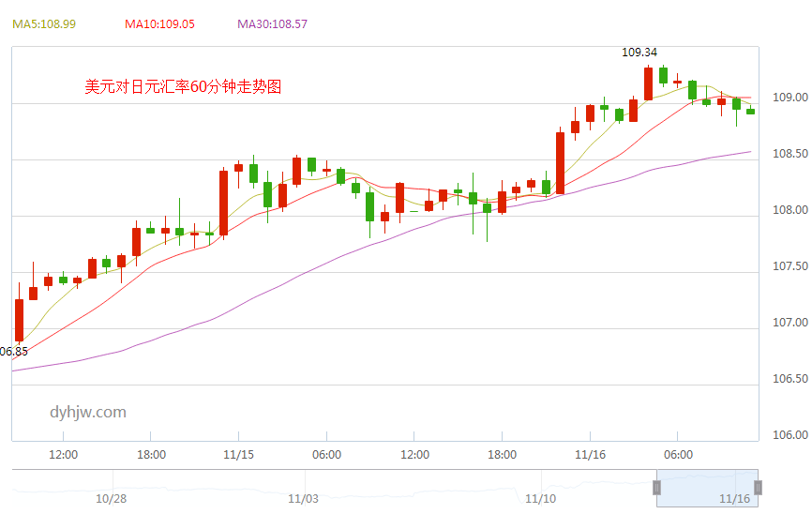Viewport: 812px width, 514px height.
Task: Click the red chart title text
Action: [183, 87]
